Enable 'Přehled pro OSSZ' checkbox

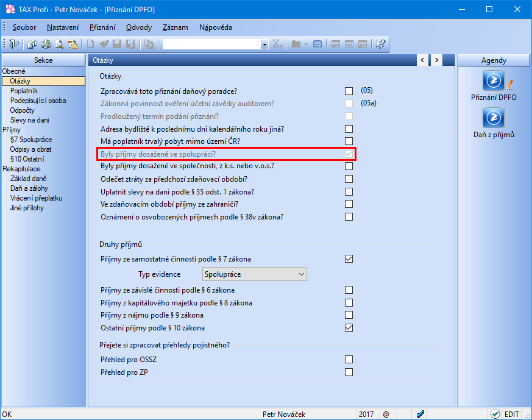pyautogui.click(x=349, y=359)
